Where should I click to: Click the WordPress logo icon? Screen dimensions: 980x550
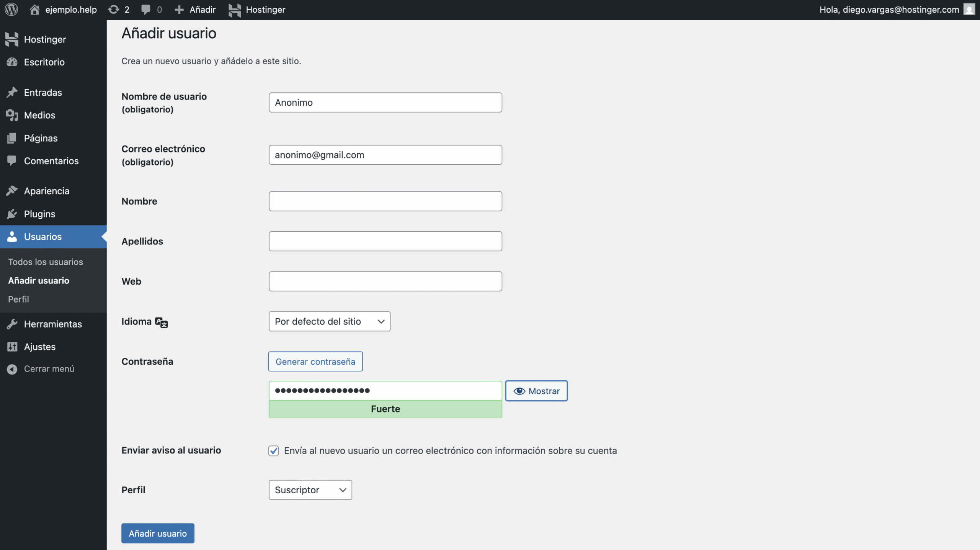pos(11,10)
